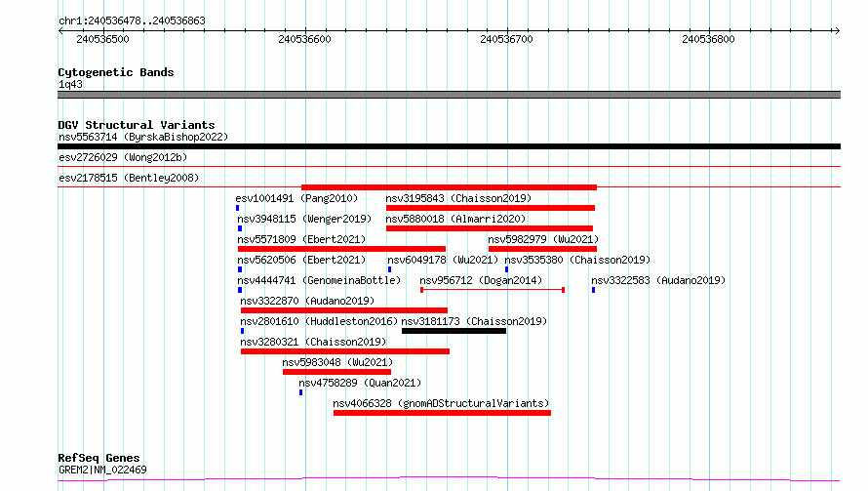Viewport: 868px width, 491px height.
Task: Click variant label nsv3948115 (Wenger2019)
Action: (x=304, y=219)
